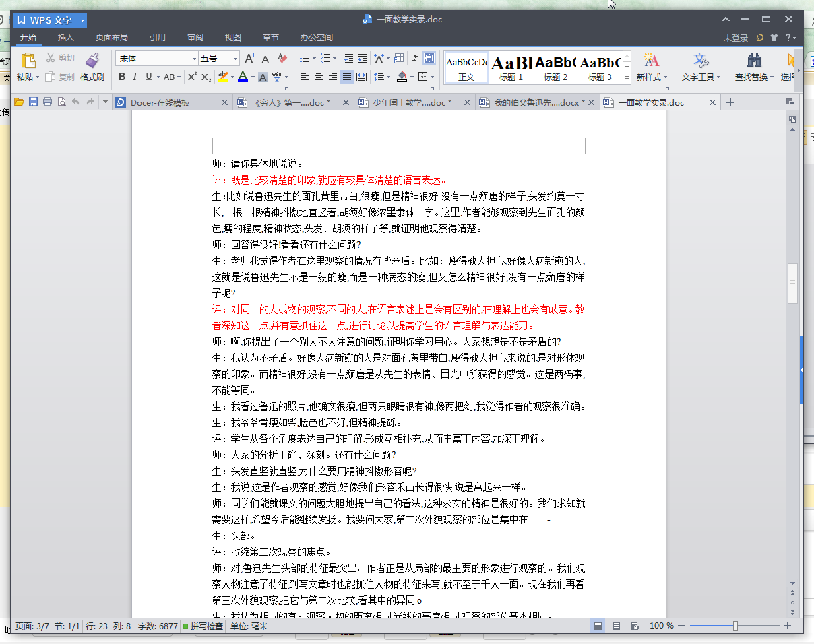The width and height of the screenshot is (814, 644).
Task: Click the plus button to add new document tab
Action: tap(730, 103)
